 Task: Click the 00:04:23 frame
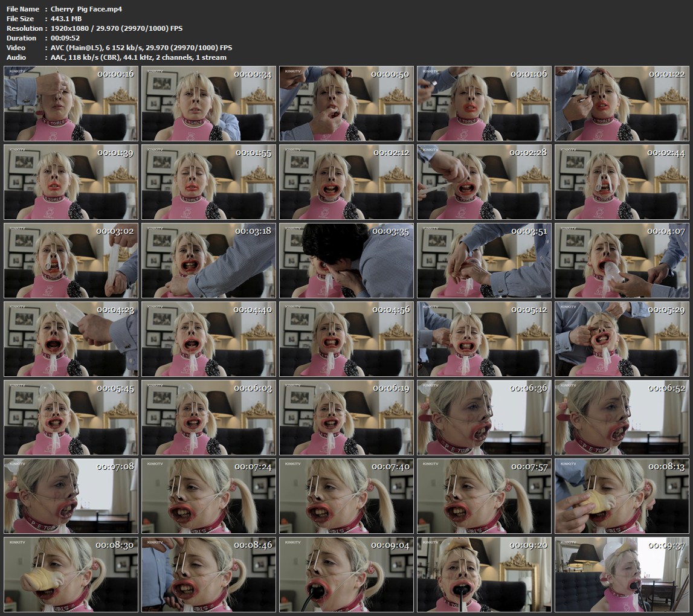click(x=71, y=339)
